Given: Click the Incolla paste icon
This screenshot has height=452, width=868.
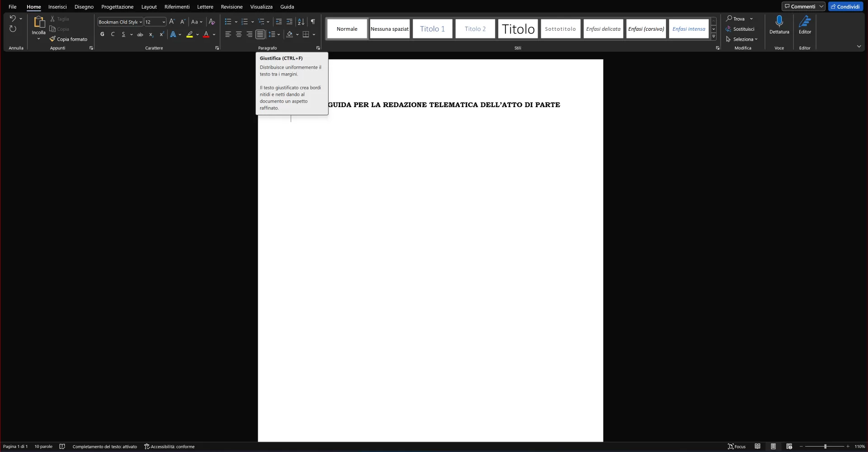Looking at the screenshot, I should [39, 22].
